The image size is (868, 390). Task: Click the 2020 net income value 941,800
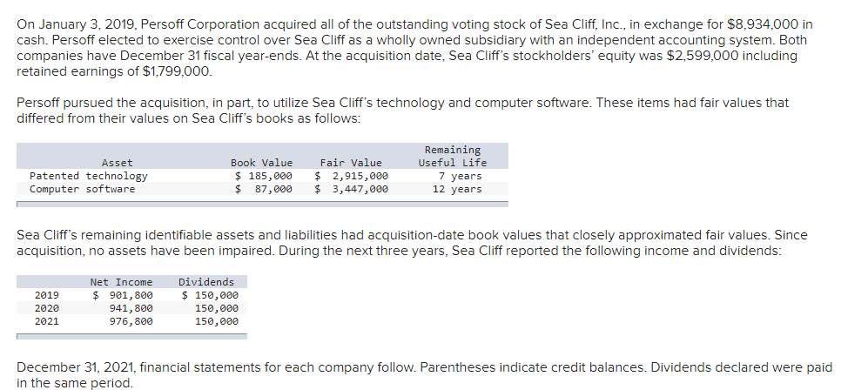(131, 309)
